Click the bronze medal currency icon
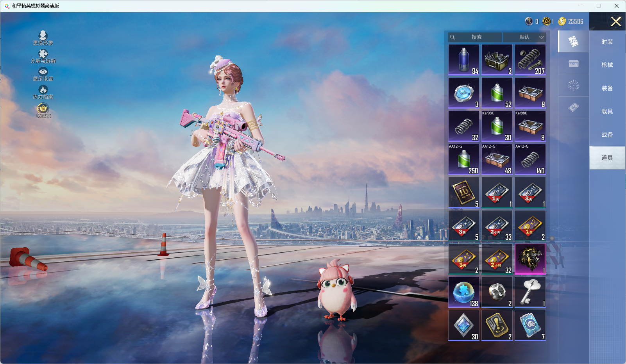The image size is (626, 364). 547,21
